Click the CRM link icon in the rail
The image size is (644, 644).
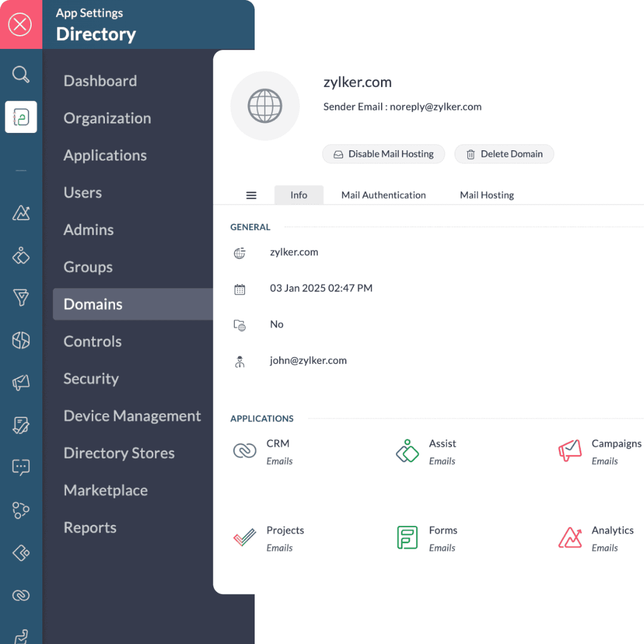(x=21, y=595)
